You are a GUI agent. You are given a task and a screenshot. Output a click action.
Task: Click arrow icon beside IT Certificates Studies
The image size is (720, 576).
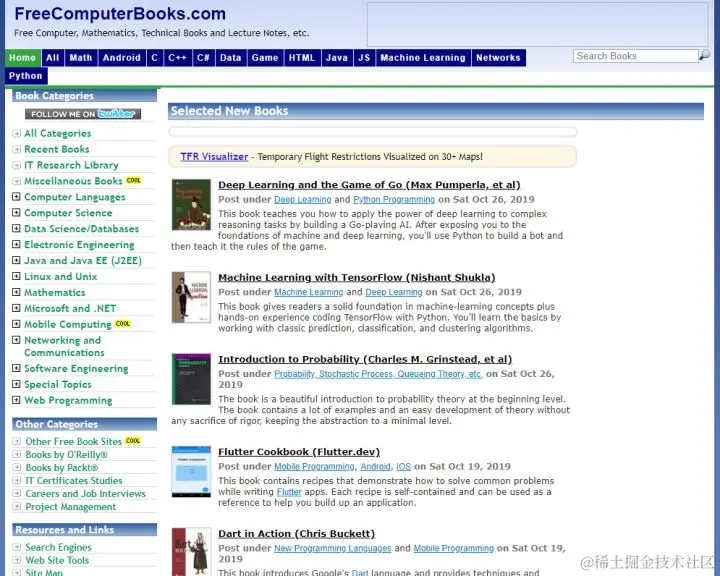coord(17,480)
